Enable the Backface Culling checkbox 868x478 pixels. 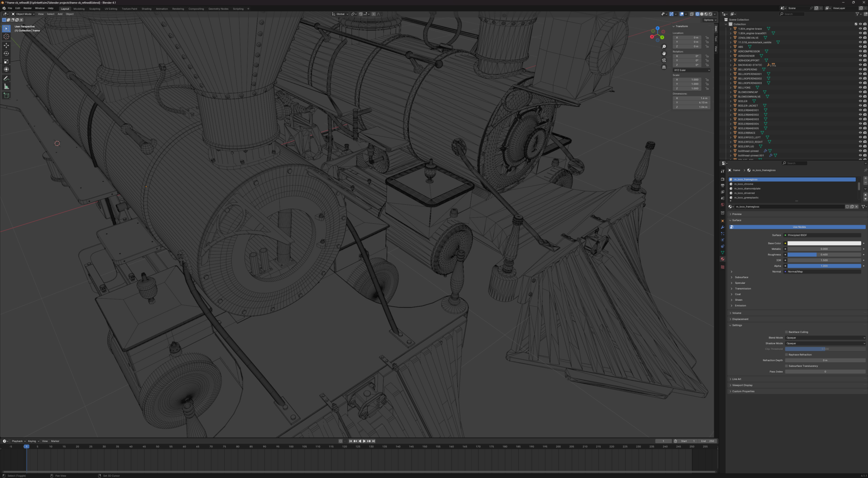click(x=787, y=332)
